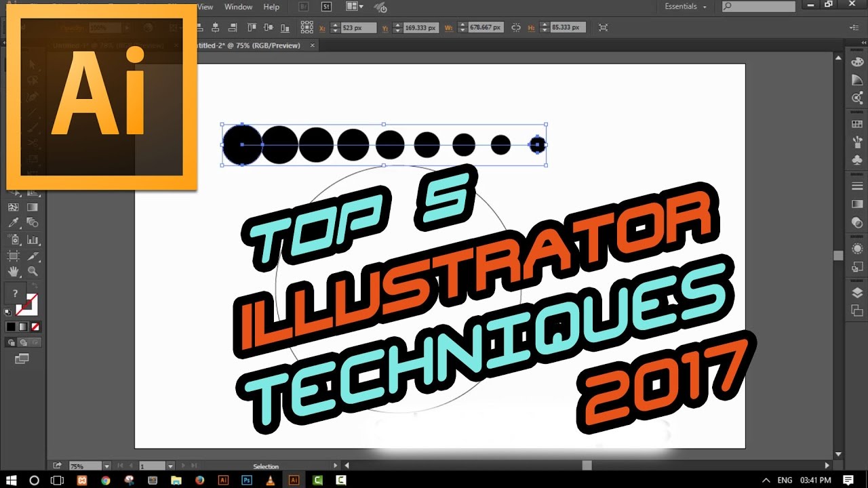The height and width of the screenshot is (488, 868).
Task: Click horizontal align right icon
Action: pos(232,27)
